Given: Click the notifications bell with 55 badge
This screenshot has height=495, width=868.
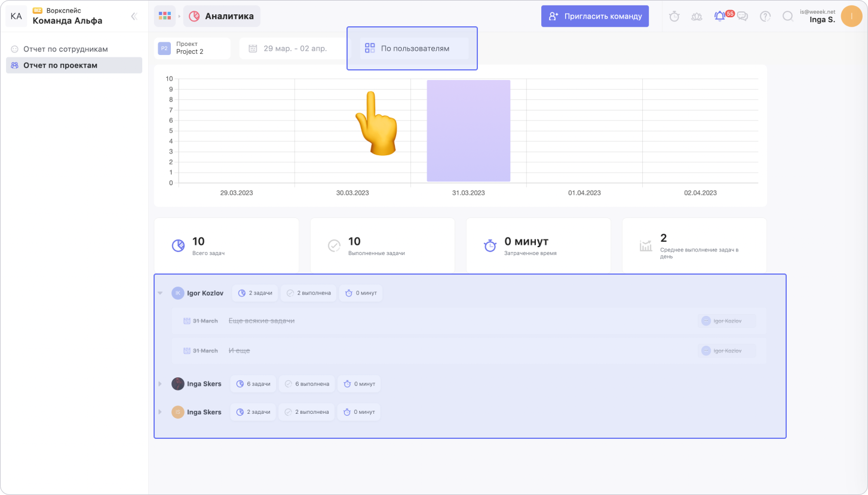Looking at the screenshot, I should pyautogui.click(x=720, y=17).
